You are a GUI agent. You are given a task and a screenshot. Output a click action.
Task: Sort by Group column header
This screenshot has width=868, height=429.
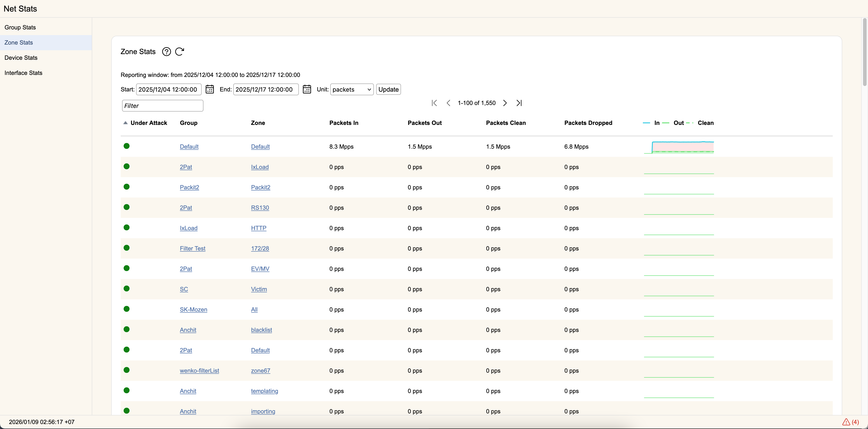tap(188, 123)
